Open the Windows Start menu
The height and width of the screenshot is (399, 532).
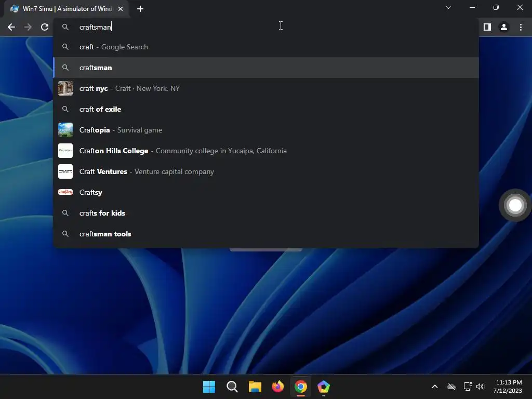(209, 387)
